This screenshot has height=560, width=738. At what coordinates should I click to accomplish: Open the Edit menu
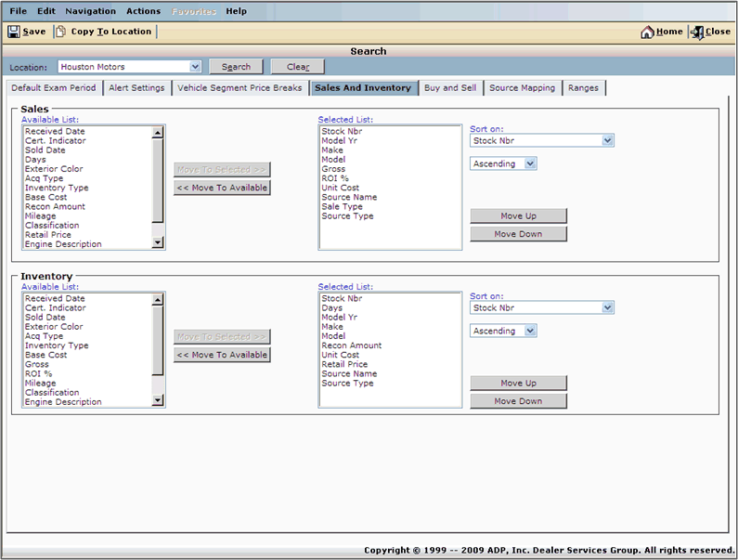pos(46,11)
